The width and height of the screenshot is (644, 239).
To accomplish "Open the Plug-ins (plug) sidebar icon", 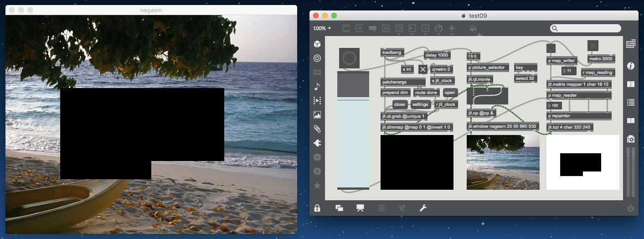I will (317, 143).
